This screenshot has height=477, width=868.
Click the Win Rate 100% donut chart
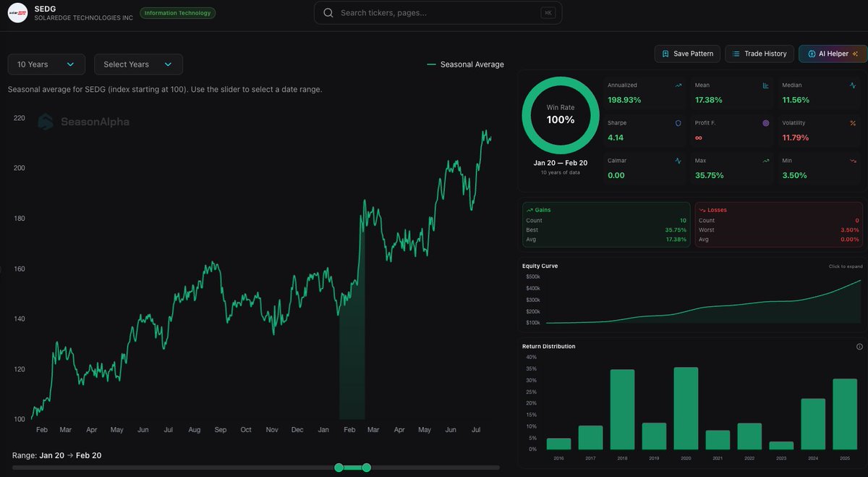click(x=561, y=115)
